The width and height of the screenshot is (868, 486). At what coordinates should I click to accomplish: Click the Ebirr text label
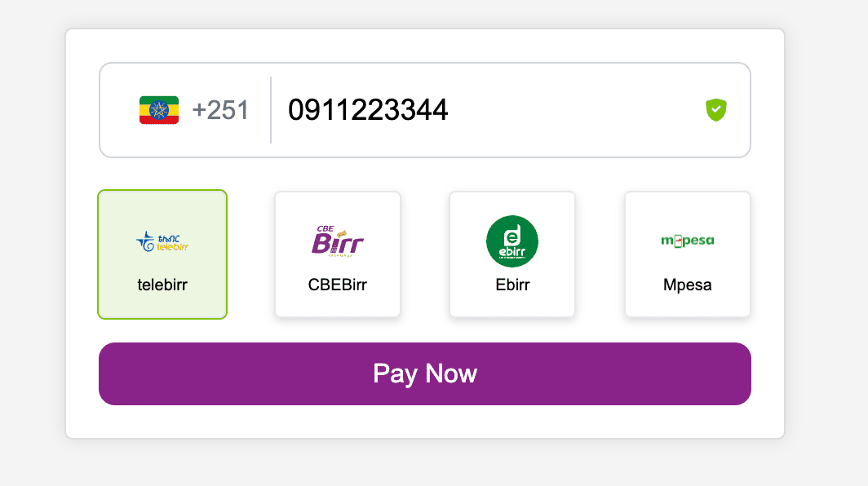pyautogui.click(x=512, y=285)
